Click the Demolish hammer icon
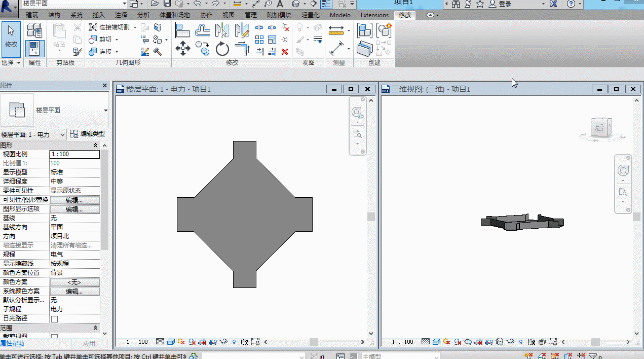This screenshot has width=644, height=359. (x=158, y=51)
